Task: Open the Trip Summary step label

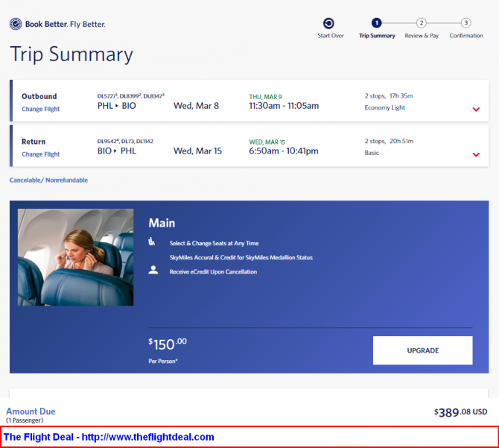Action: click(377, 36)
